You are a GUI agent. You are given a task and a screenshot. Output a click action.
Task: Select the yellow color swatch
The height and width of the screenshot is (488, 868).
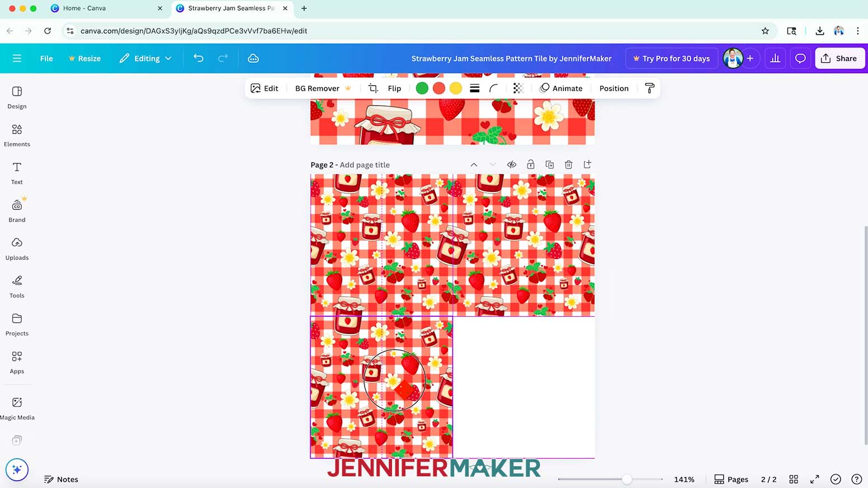pos(456,88)
